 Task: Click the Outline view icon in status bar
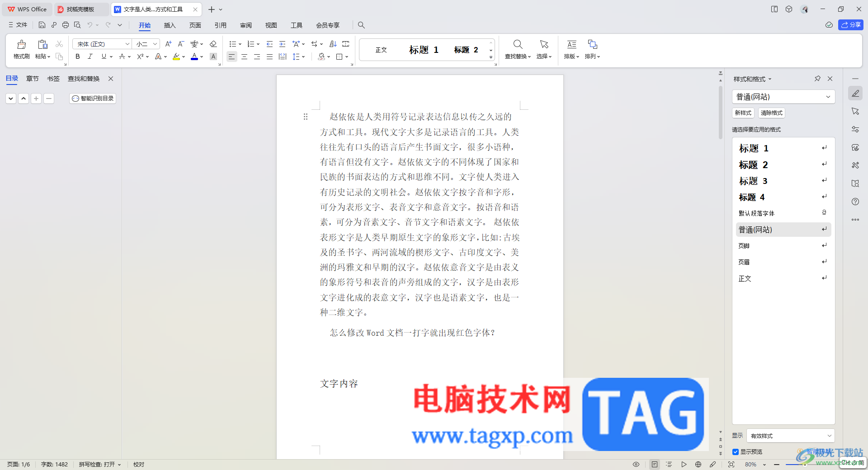(x=669, y=464)
